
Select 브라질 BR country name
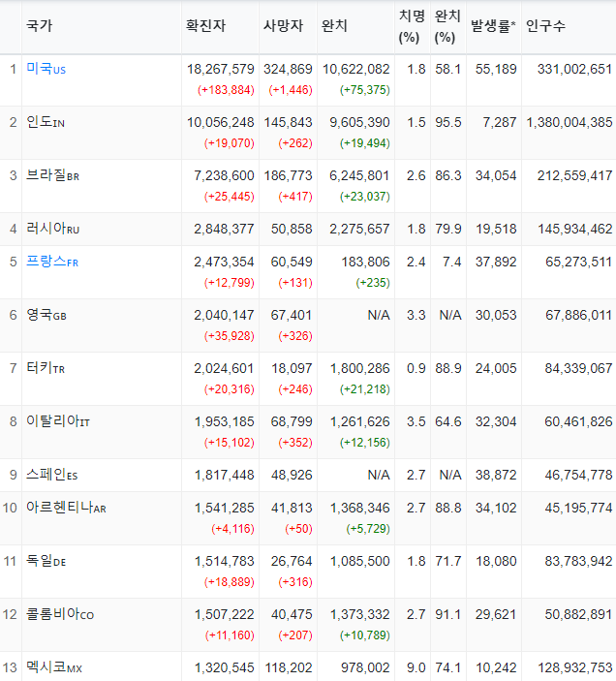coord(53,175)
